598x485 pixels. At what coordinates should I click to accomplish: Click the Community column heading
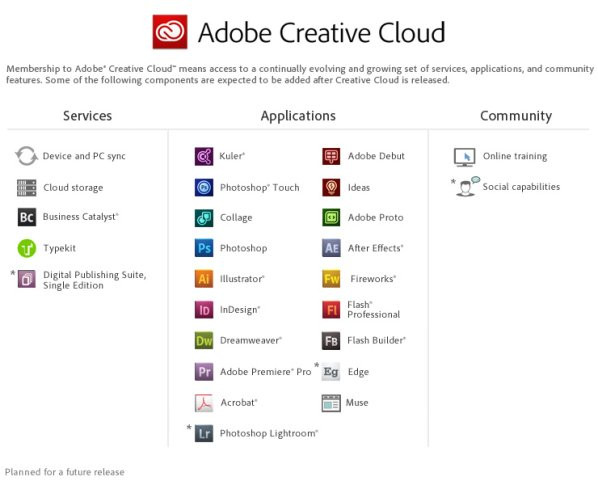coord(516,116)
